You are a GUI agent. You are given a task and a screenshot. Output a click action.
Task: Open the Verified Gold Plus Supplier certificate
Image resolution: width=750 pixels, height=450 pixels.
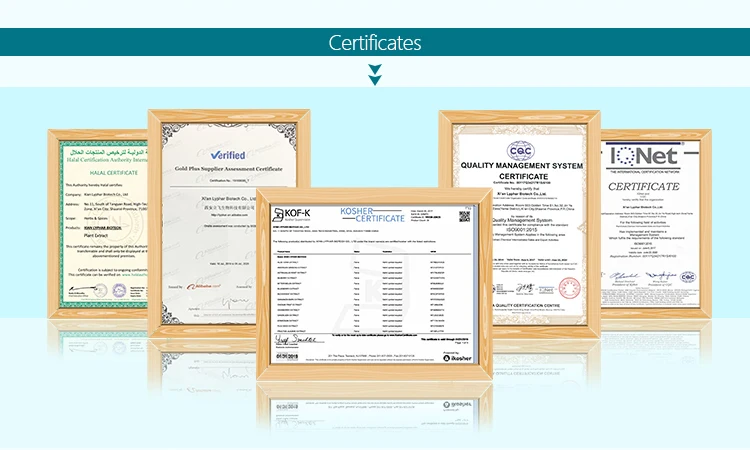click(x=229, y=223)
